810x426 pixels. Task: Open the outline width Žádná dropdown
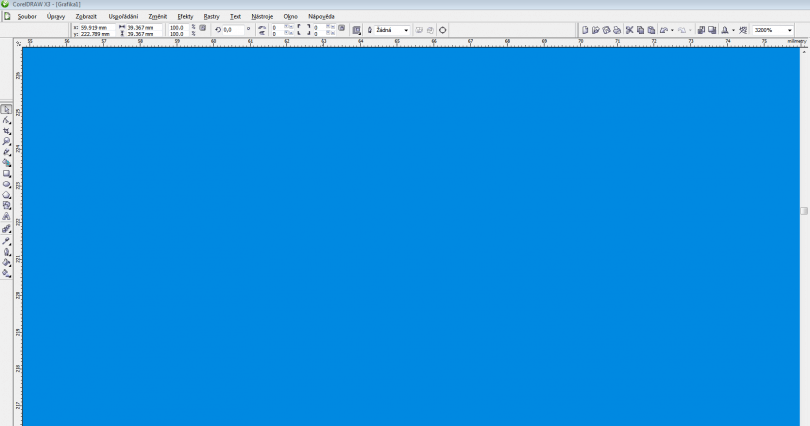point(406,30)
